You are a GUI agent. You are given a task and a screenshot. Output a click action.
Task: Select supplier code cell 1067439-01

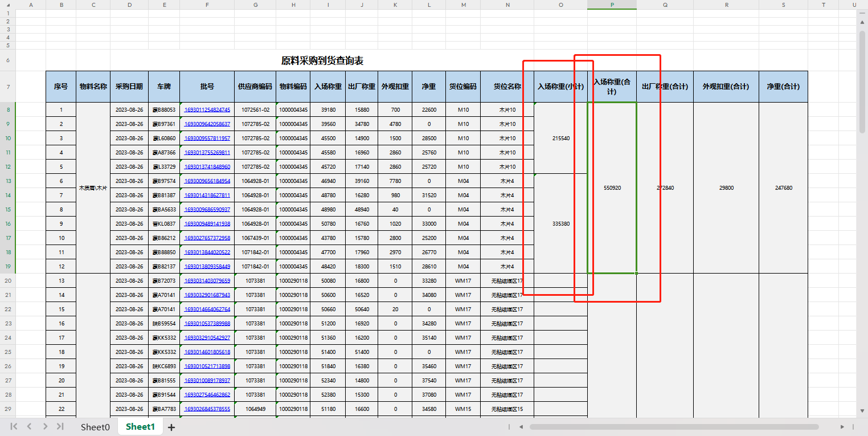[255, 238]
